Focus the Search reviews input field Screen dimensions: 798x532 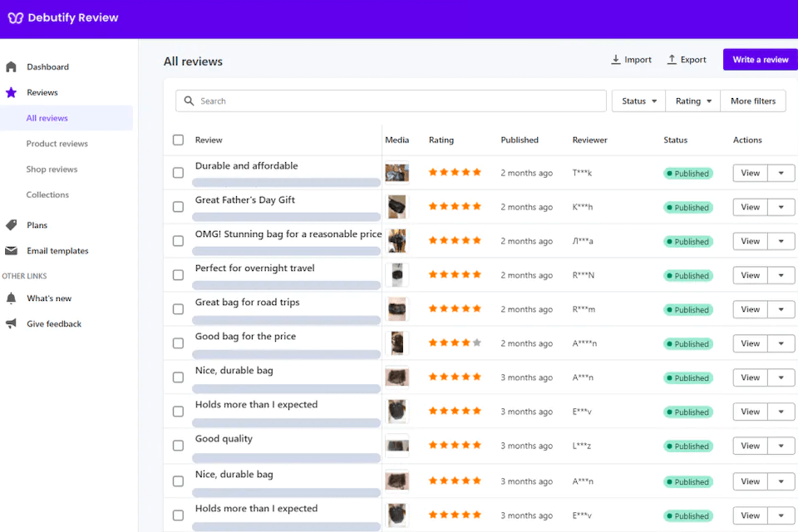click(391, 101)
